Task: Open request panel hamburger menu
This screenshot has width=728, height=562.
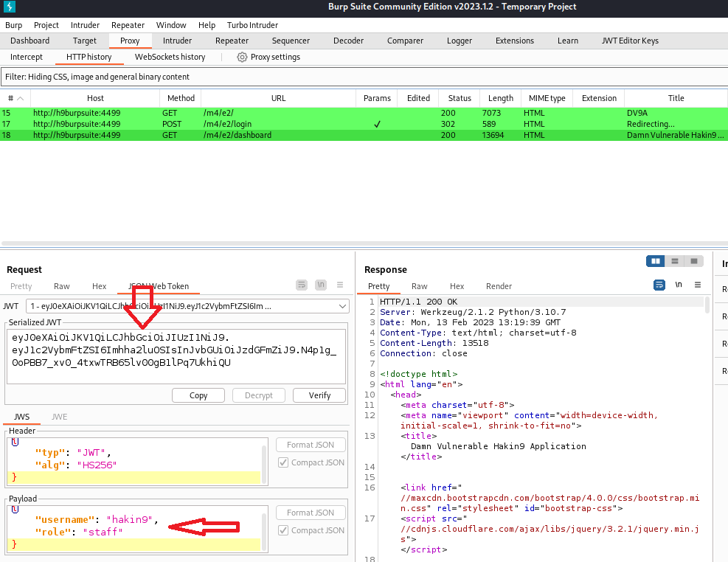Action: coord(340,285)
